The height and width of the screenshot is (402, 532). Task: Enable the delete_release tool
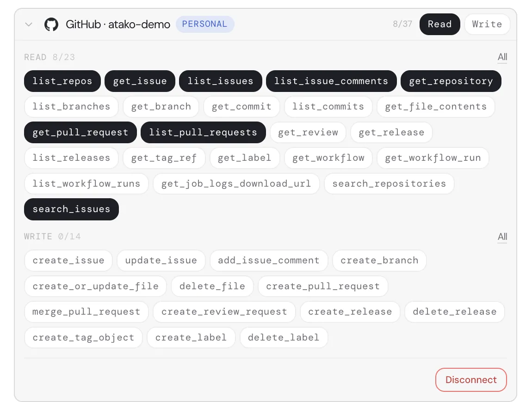pyautogui.click(x=454, y=312)
